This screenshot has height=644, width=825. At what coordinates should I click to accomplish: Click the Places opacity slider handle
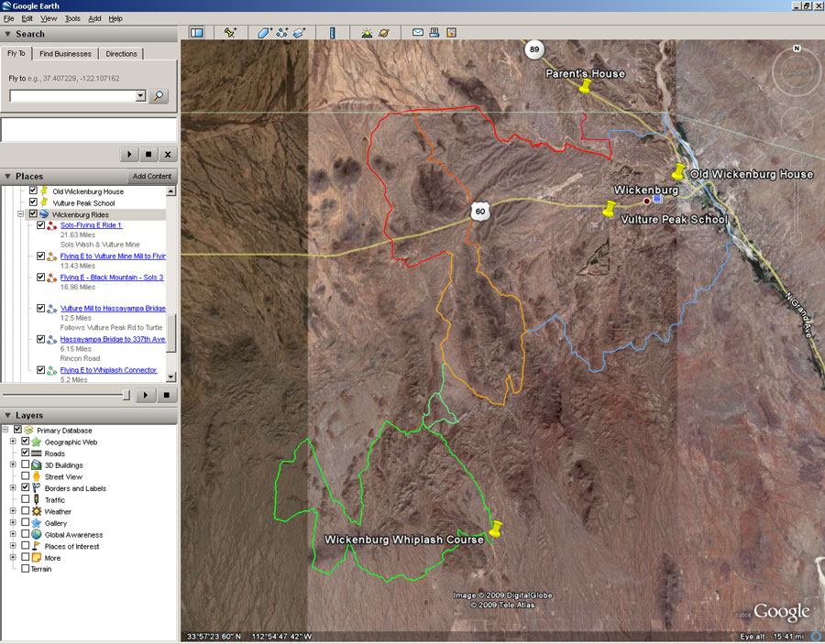pyautogui.click(x=126, y=395)
